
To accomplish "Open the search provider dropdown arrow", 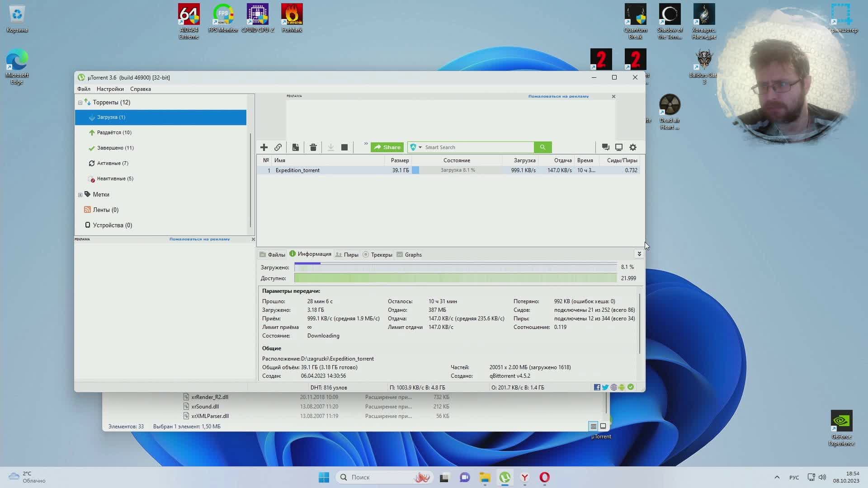I will click(x=420, y=147).
